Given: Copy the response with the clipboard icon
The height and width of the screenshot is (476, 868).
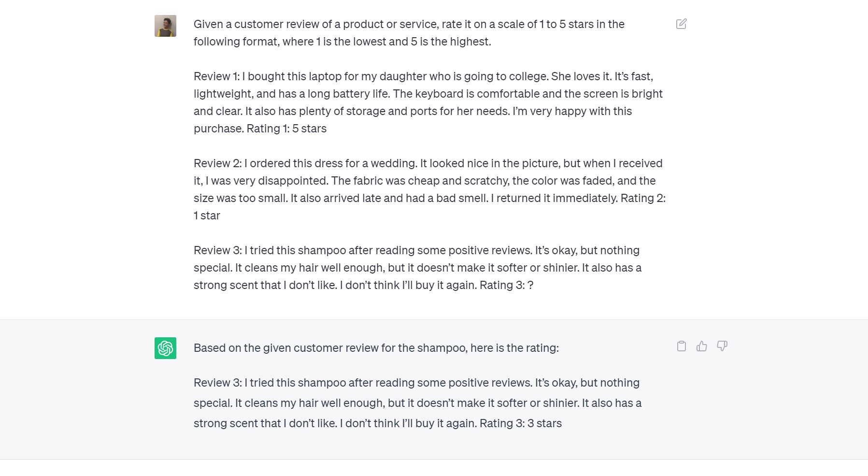Looking at the screenshot, I should [x=681, y=346].
